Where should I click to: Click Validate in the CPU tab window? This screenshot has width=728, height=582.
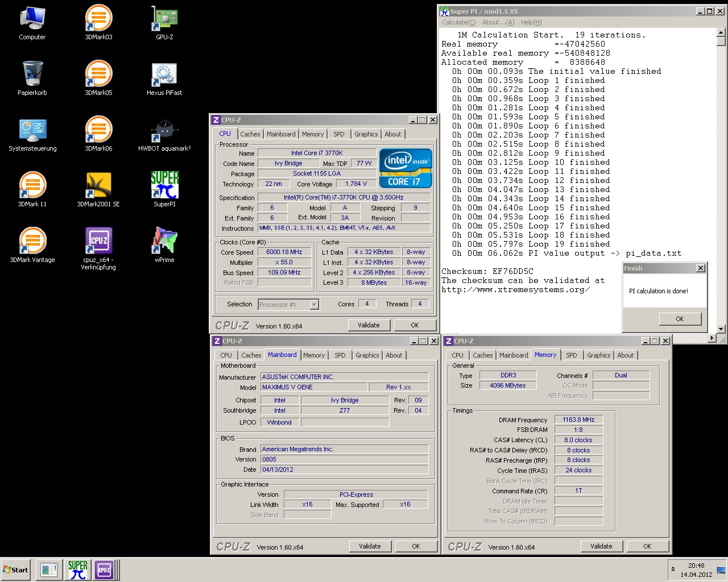click(369, 325)
